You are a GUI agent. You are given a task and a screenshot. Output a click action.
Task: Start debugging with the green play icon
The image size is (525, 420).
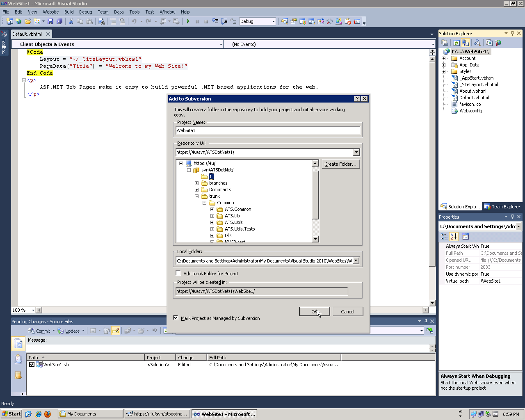[x=188, y=21]
